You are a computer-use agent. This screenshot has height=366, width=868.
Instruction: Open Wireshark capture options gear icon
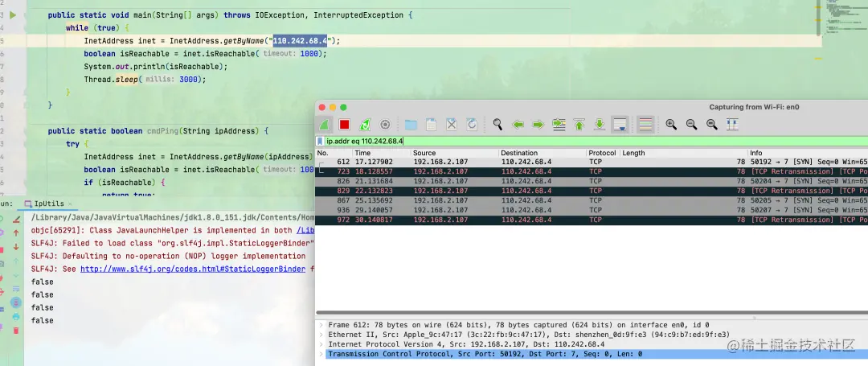click(x=385, y=125)
